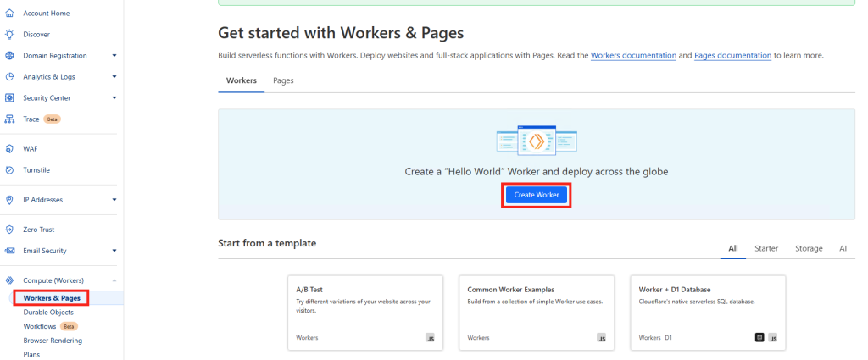The width and height of the screenshot is (868, 360).
Task: Click the 'Get started with Workers & Pages' heading
Action: (x=341, y=33)
